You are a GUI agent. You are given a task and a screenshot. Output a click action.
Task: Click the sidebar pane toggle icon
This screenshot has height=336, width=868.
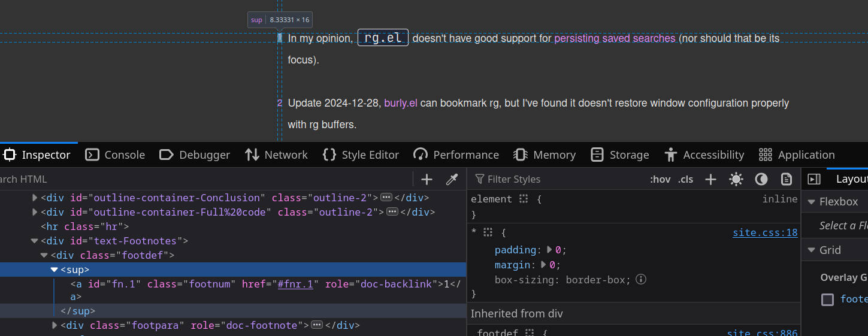[x=814, y=179]
